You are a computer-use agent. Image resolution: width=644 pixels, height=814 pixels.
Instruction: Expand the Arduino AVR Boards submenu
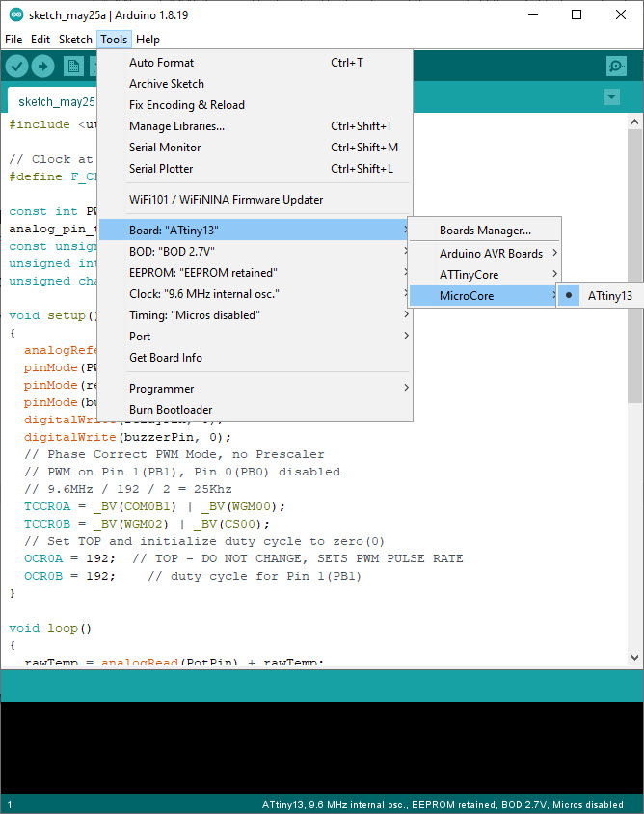pos(491,254)
